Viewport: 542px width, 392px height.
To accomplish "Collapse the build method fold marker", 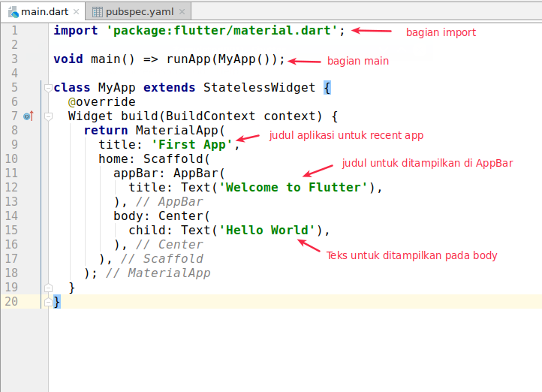I will coord(48,116).
